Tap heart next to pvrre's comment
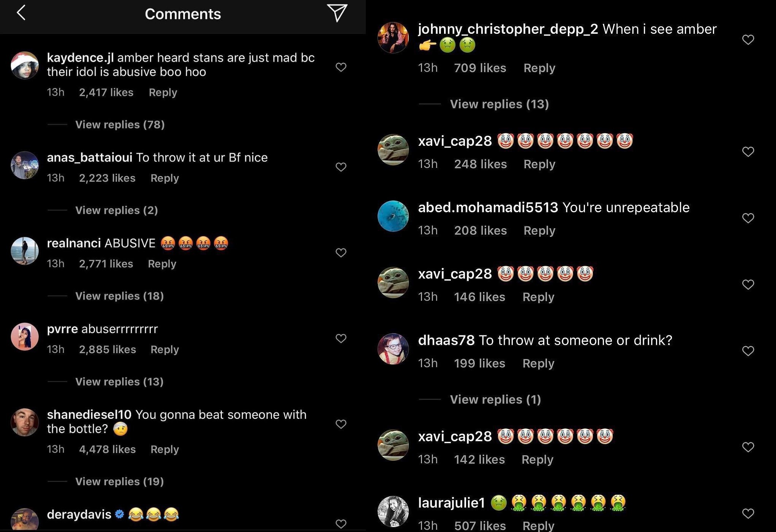The width and height of the screenshot is (776, 532). (341, 338)
